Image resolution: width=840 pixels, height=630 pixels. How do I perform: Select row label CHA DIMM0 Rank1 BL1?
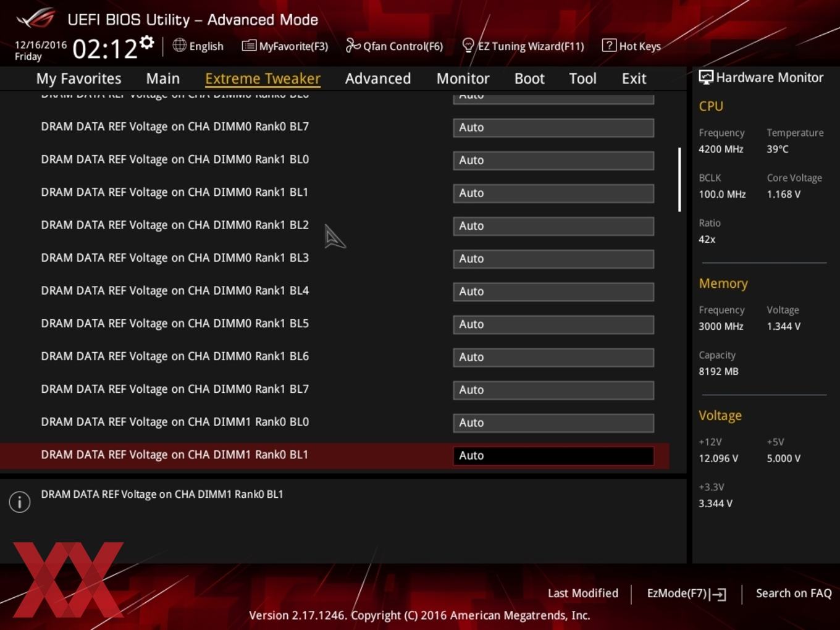tap(175, 192)
